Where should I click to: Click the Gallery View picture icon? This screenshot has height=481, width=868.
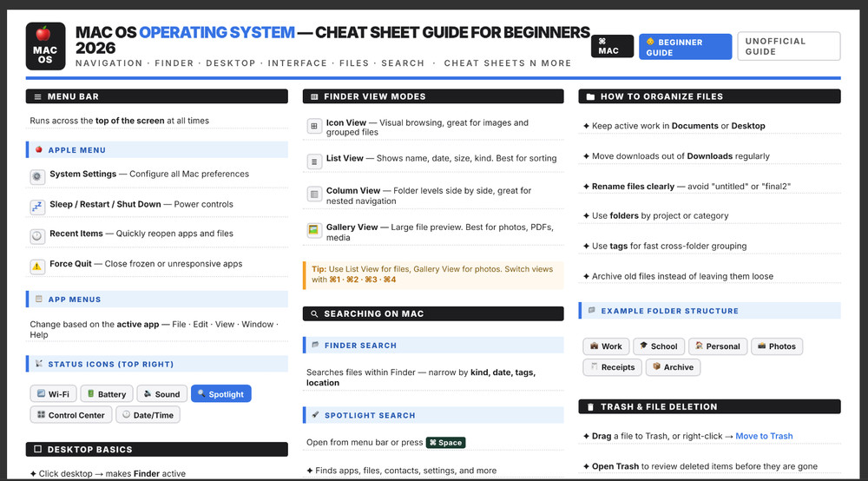click(x=314, y=230)
